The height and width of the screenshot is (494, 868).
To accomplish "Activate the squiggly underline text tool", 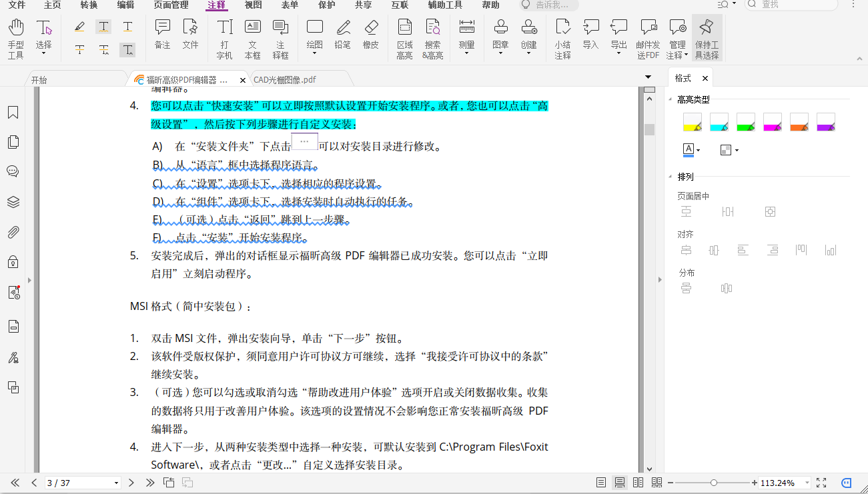I will point(103,27).
